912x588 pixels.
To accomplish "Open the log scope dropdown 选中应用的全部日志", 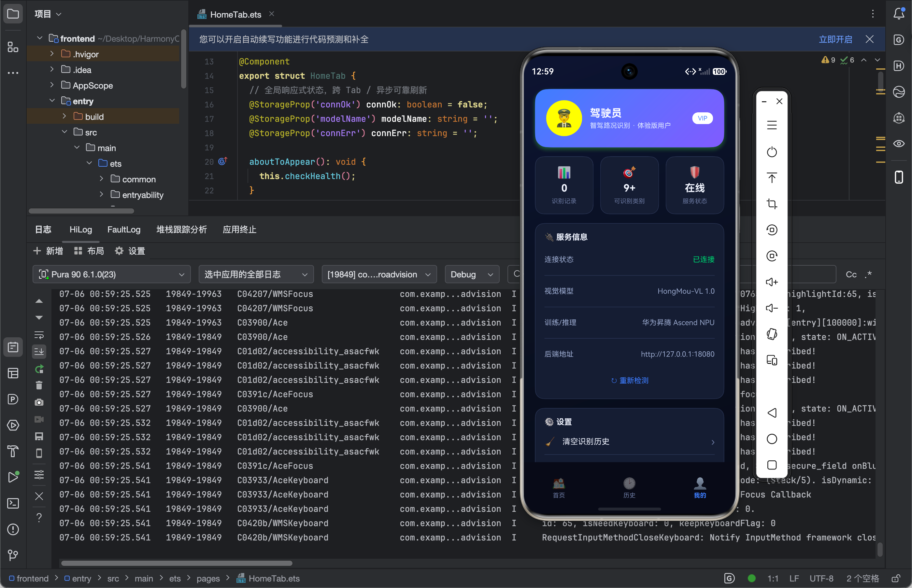I will click(x=256, y=274).
